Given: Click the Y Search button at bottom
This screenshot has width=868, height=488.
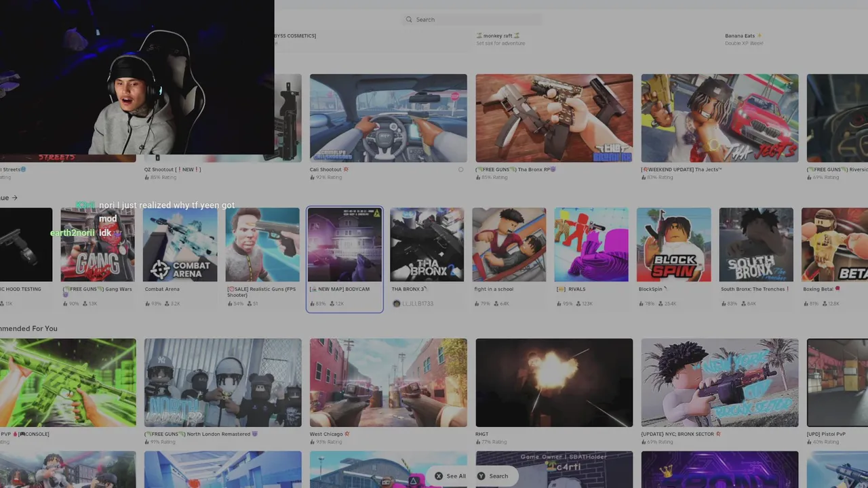Looking at the screenshot, I should pos(492,476).
